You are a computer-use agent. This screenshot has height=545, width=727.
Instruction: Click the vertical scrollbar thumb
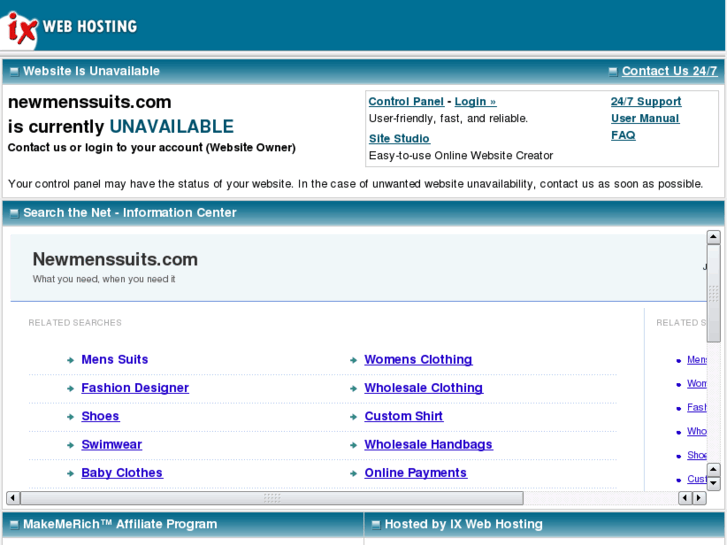713,293
